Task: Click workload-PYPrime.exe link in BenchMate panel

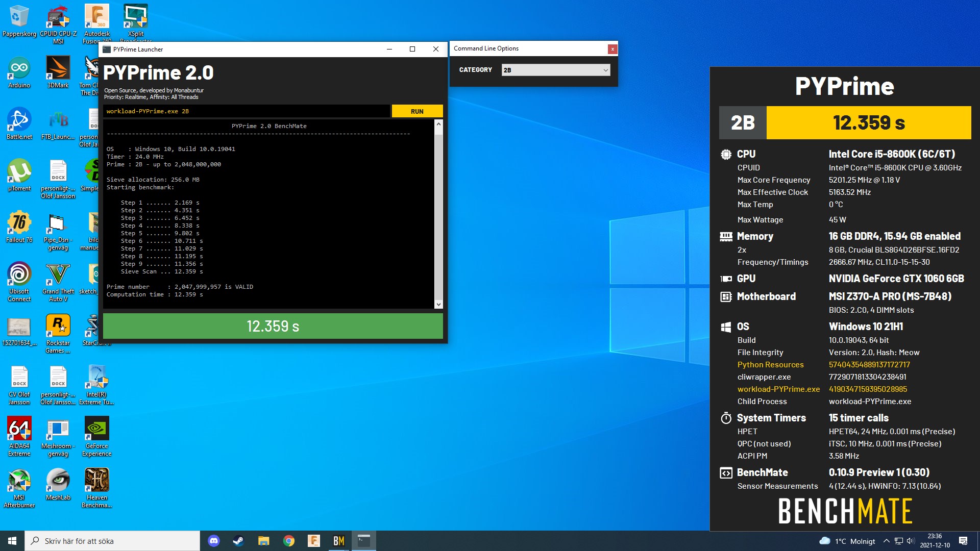Action: (778, 389)
